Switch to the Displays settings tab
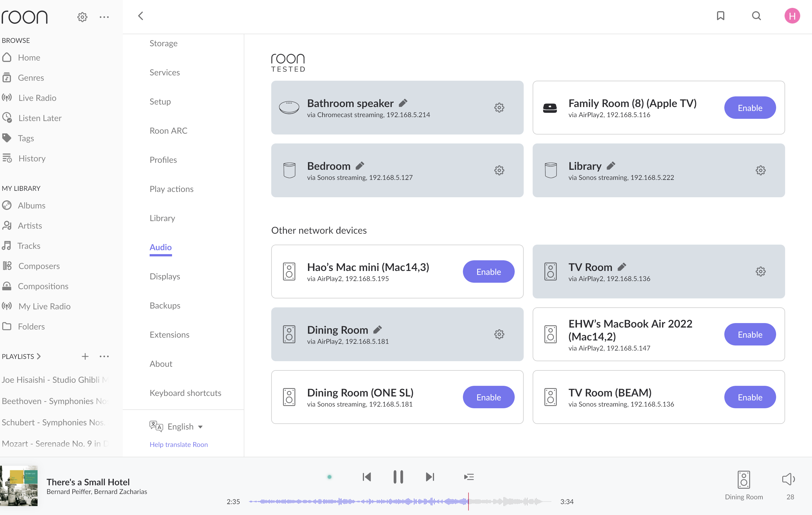 coord(164,276)
